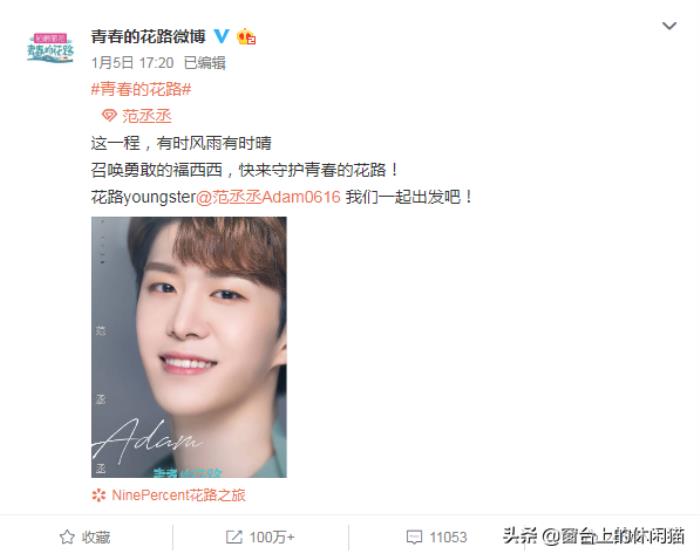Click the 青春的花路 profile avatar
This screenshot has height=560, width=700.
50,47
